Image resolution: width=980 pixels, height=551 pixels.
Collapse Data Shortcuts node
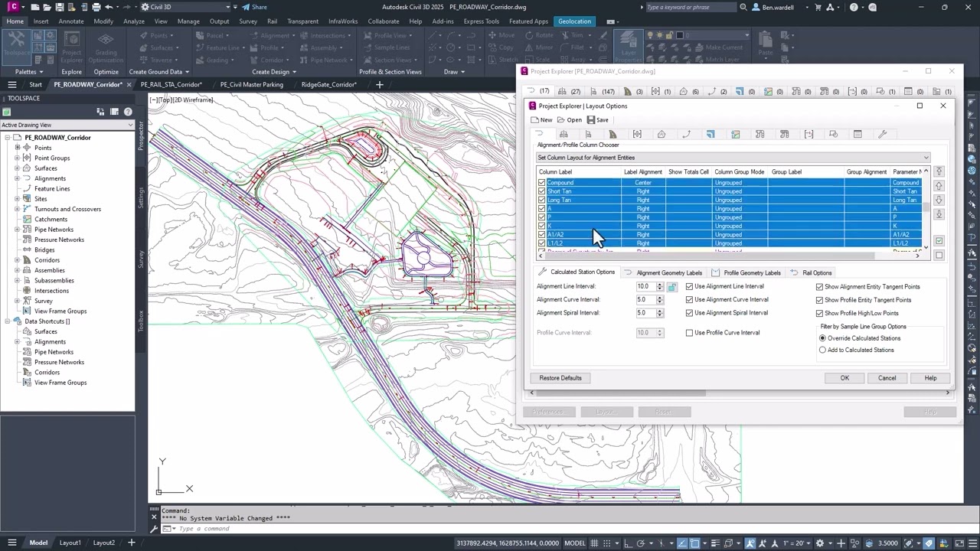(x=7, y=321)
